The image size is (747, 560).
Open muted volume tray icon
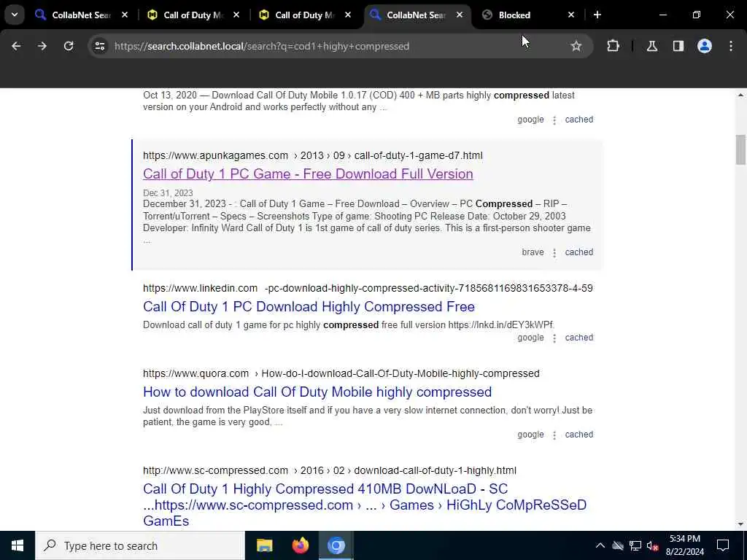click(653, 545)
